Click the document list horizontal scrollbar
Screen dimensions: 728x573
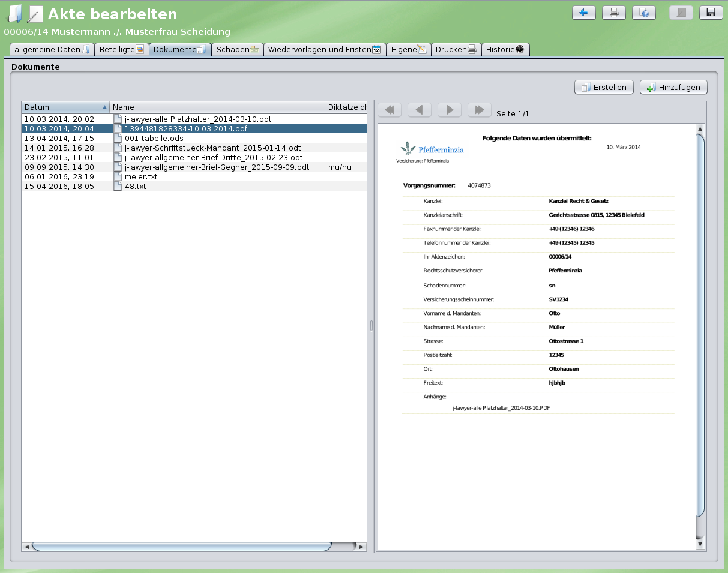click(x=181, y=547)
